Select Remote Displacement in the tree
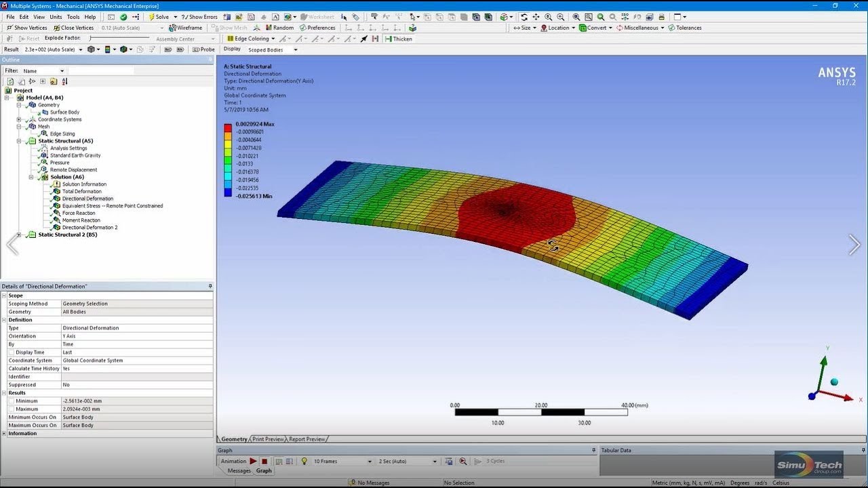Screen dimensions: 868x488 pos(73,169)
